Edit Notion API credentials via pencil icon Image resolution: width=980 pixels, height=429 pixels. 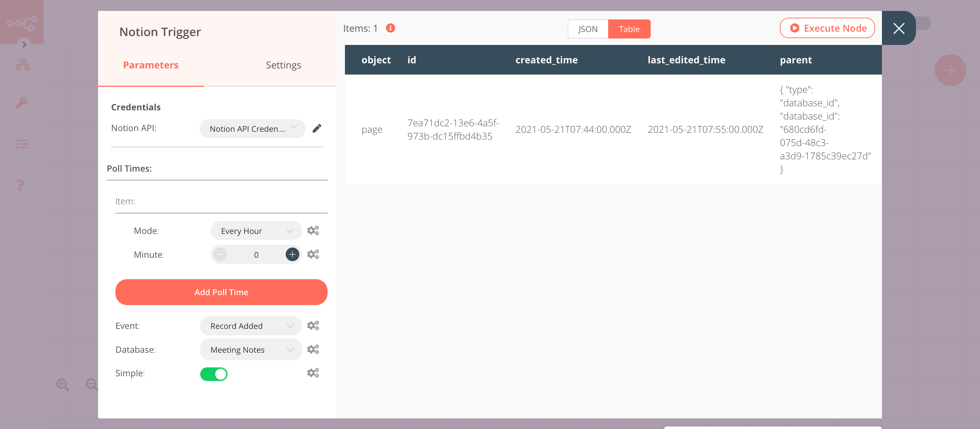[x=317, y=129]
